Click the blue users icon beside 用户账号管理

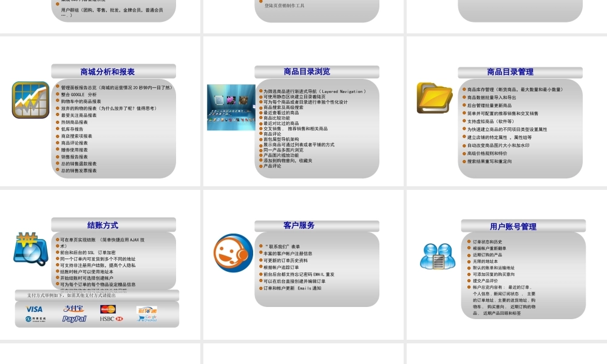(x=438, y=256)
